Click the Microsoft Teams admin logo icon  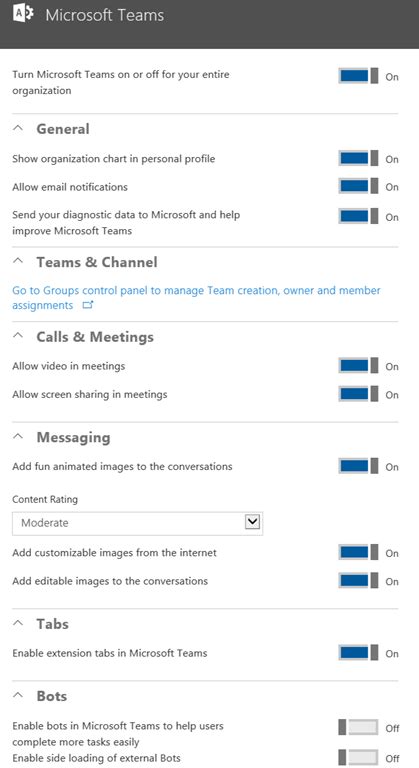click(x=23, y=15)
